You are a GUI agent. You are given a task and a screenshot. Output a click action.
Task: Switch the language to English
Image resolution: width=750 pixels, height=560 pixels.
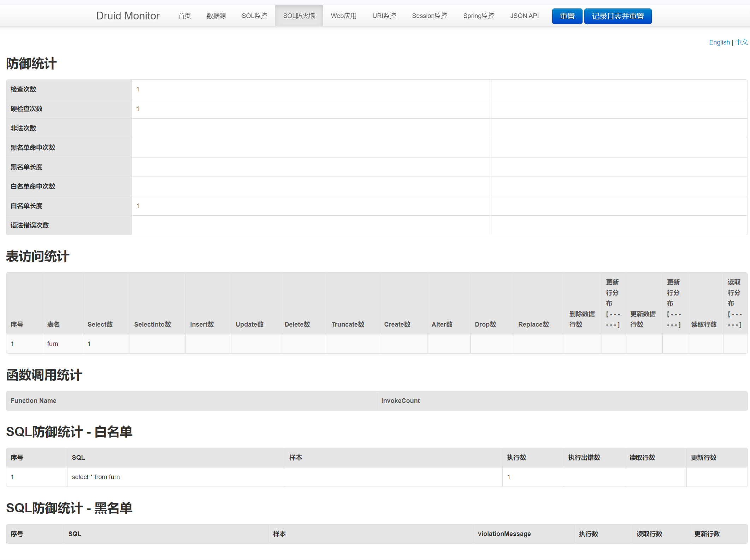tap(719, 42)
